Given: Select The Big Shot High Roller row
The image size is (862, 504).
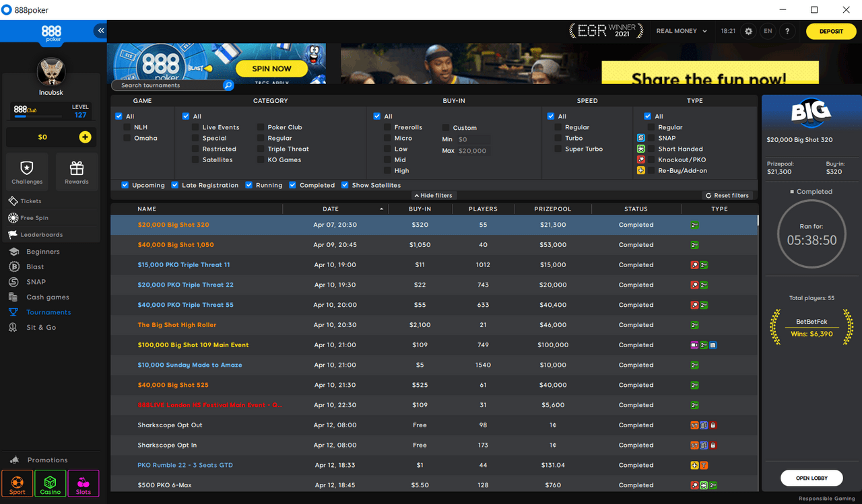Looking at the screenshot, I should coord(434,325).
